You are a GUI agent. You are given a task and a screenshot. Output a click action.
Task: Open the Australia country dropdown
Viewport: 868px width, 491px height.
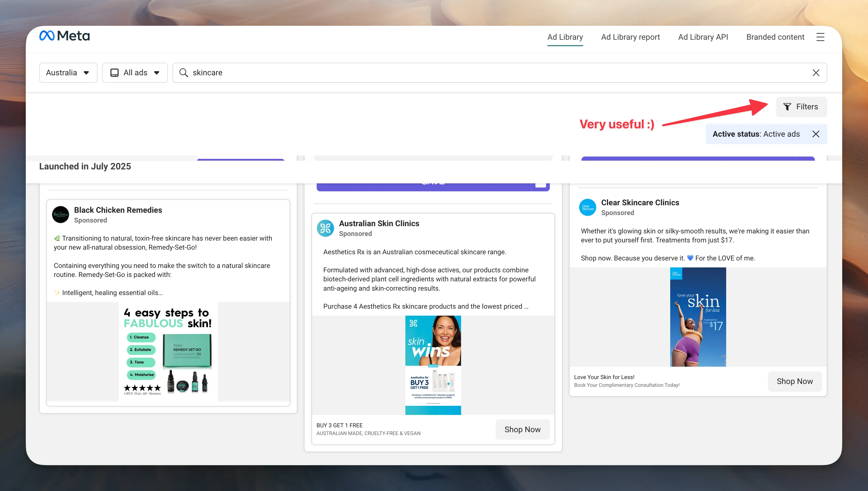68,72
